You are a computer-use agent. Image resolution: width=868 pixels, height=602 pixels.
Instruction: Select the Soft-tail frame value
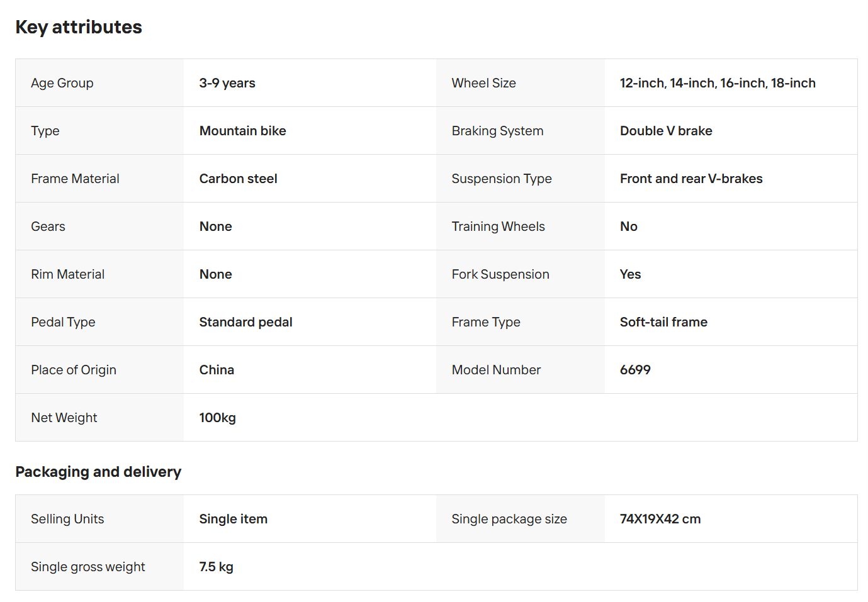(x=663, y=322)
